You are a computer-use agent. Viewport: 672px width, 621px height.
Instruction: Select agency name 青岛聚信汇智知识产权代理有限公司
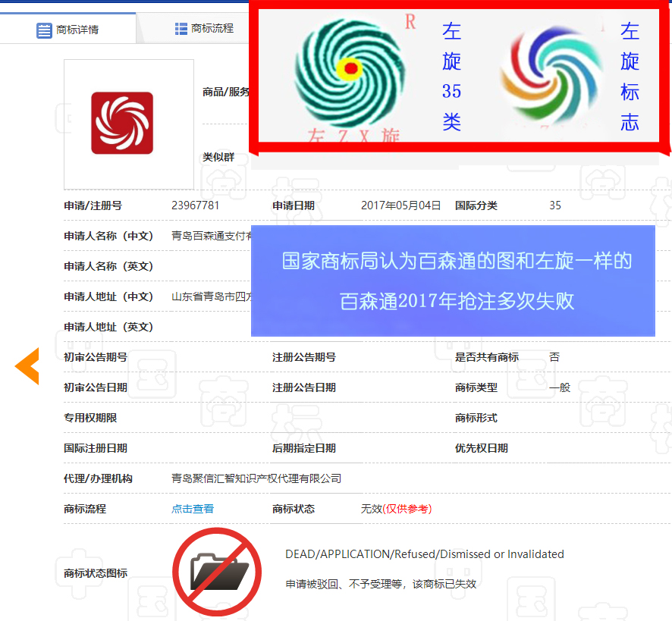tap(256, 478)
